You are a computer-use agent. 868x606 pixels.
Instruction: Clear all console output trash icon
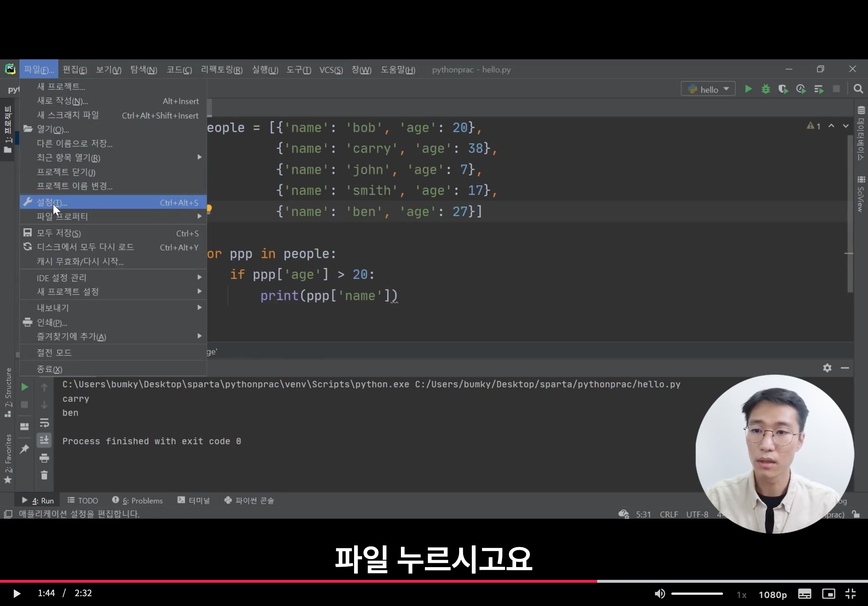pos(44,475)
